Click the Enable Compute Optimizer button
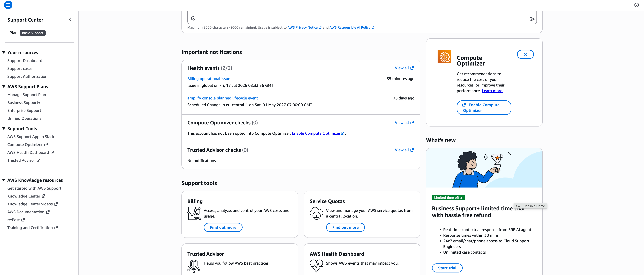The height and width of the screenshot is (275, 644). pos(484,107)
